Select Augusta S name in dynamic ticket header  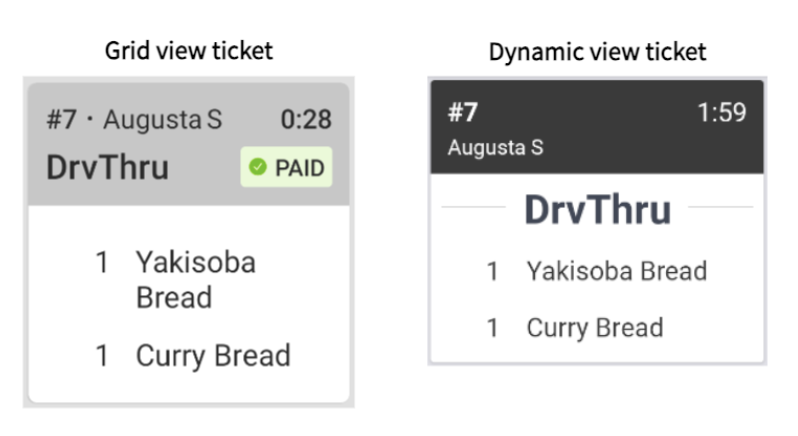(x=495, y=149)
